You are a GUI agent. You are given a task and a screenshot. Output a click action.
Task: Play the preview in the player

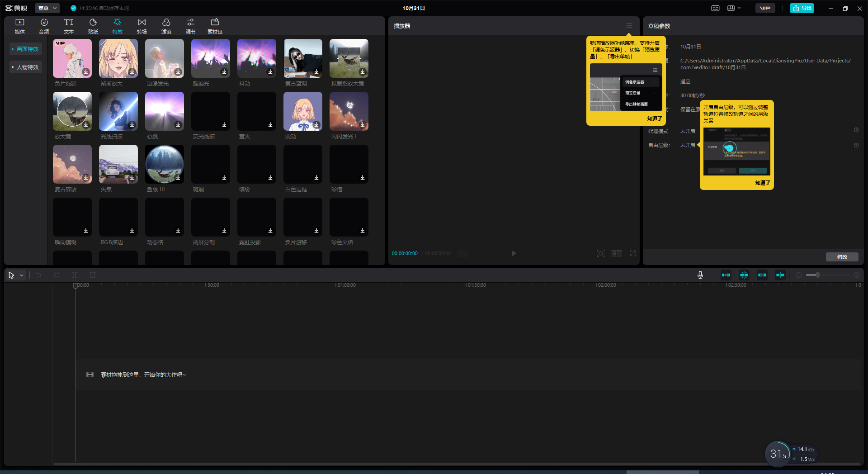tap(514, 253)
